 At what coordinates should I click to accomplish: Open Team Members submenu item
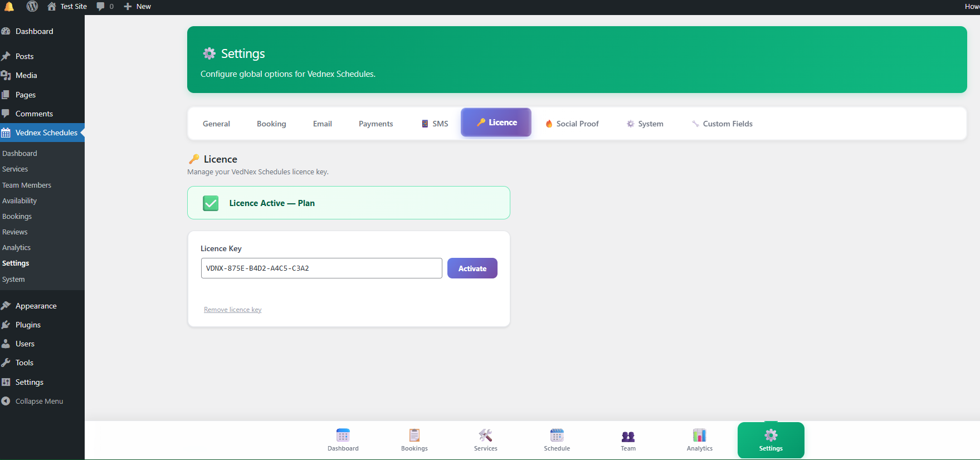click(x=27, y=185)
